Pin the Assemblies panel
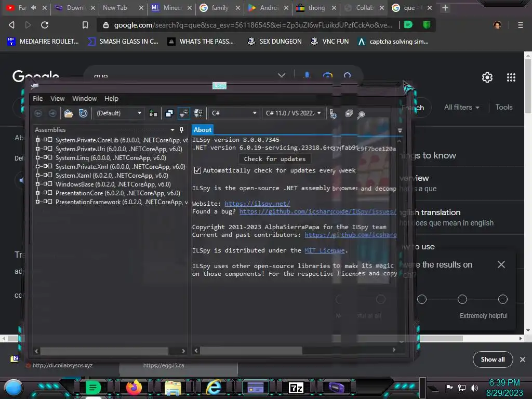 click(x=181, y=130)
